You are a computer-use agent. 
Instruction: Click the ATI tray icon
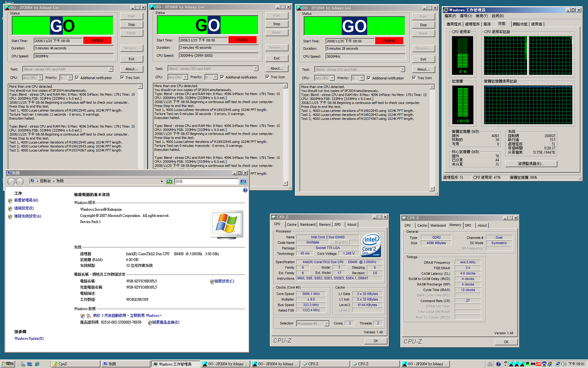[x=539, y=364]
